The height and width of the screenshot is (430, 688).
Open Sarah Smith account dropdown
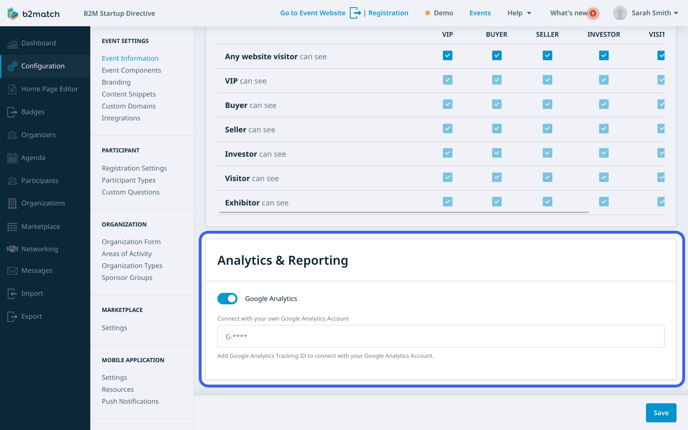click(x=646, y=13)
